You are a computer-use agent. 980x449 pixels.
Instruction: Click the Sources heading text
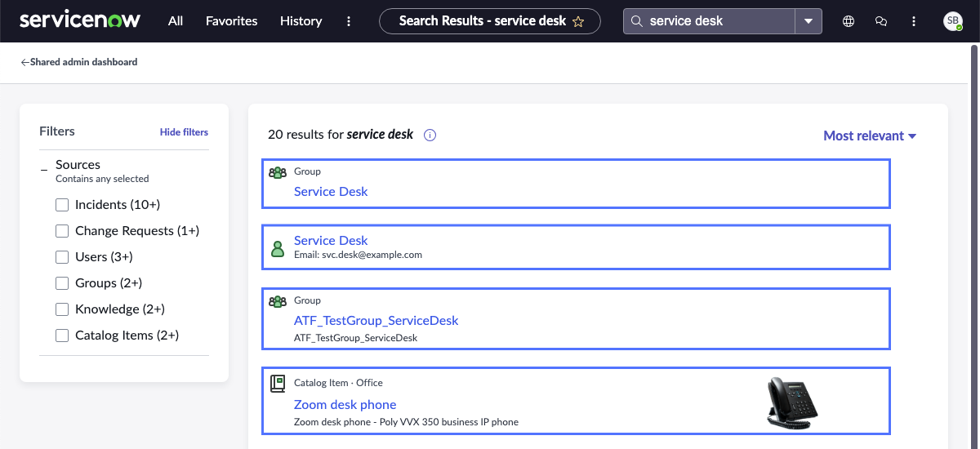[78, 165]
